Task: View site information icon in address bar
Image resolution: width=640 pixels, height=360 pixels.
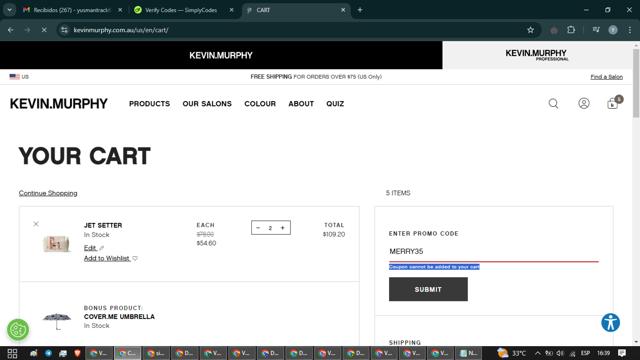Action: coord(64,30)
